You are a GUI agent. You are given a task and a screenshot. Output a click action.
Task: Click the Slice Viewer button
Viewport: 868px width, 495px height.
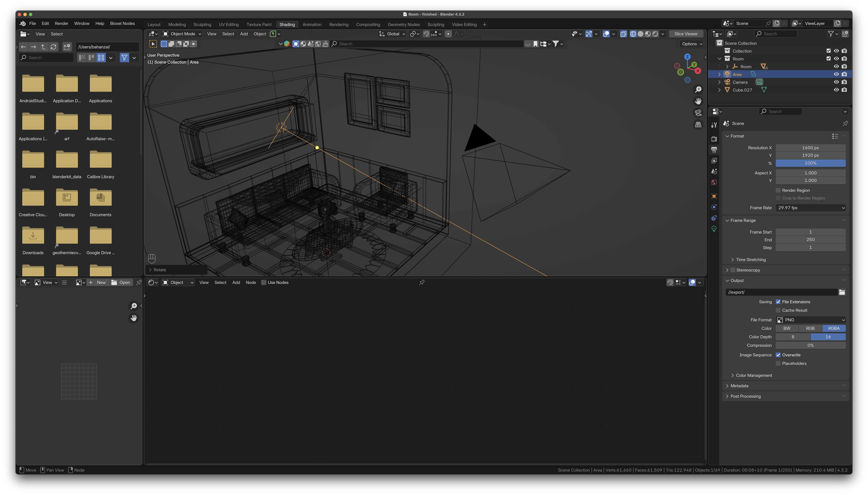click(x=686, y=34)
